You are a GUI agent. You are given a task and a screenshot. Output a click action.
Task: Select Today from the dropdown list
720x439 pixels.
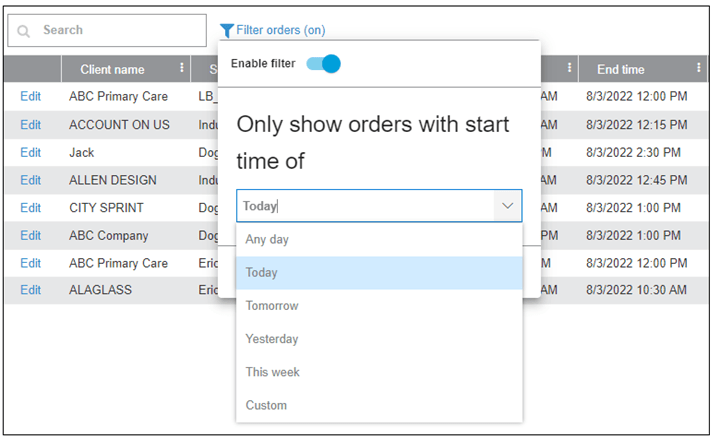coord(262,273)
